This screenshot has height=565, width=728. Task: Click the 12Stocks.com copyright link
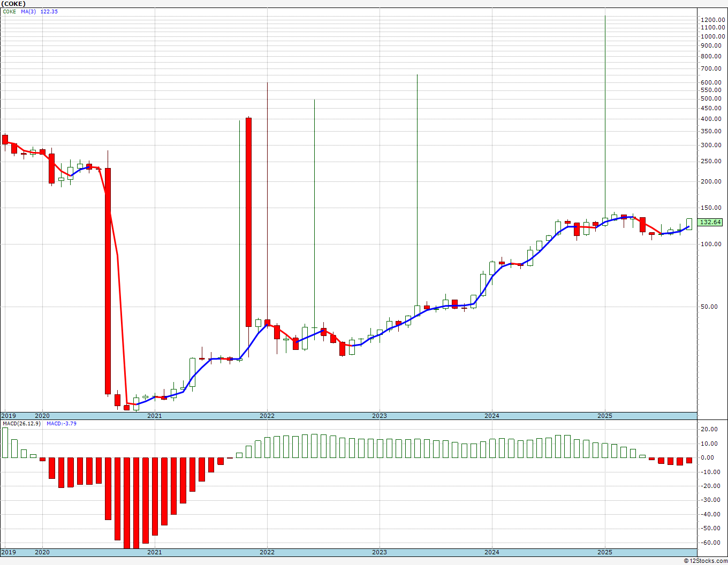coord(706,561)
